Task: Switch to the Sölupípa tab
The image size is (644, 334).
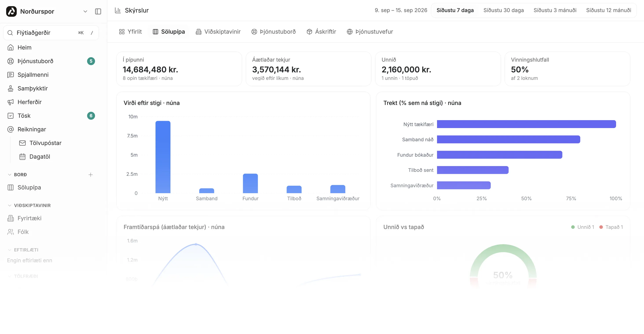Action: coord(169,32)
